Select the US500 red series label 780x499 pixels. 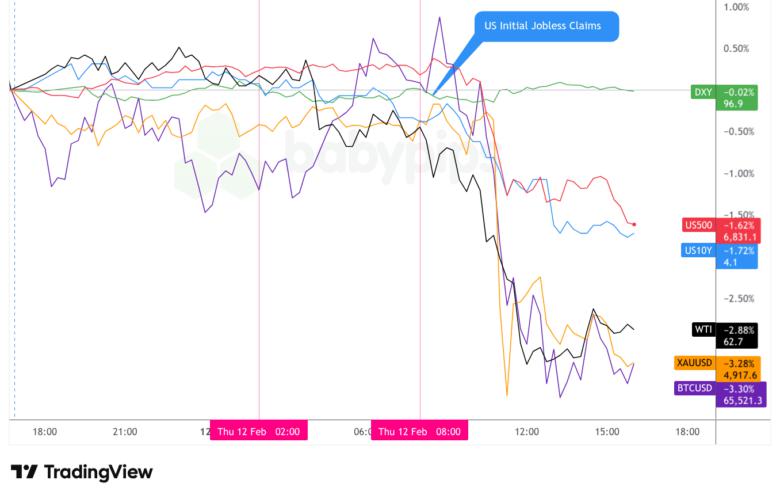tap(696, 224)
